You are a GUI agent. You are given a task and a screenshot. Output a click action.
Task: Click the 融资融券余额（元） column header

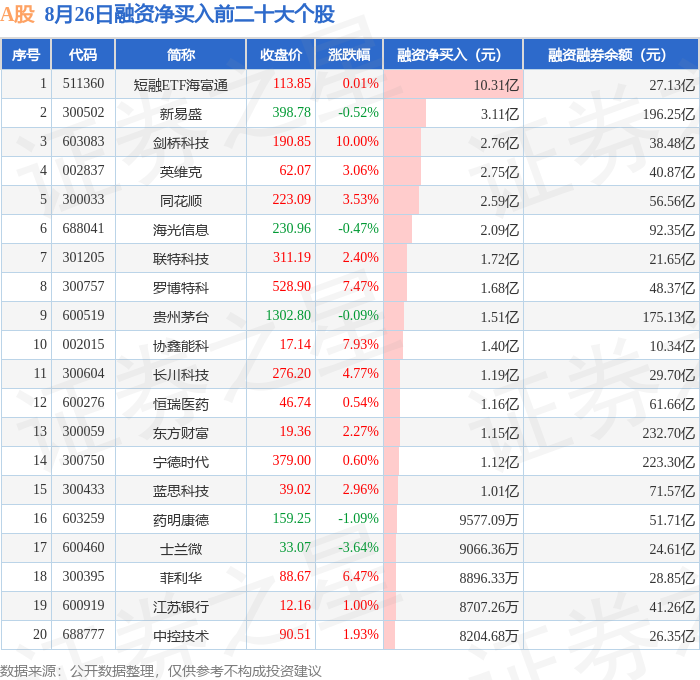(610, 54)
